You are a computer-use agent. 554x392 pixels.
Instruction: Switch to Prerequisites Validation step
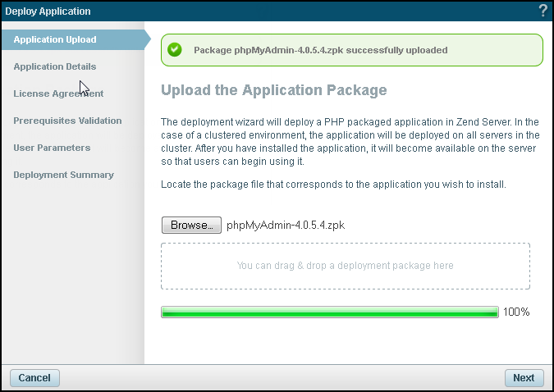tap(67, 121)
